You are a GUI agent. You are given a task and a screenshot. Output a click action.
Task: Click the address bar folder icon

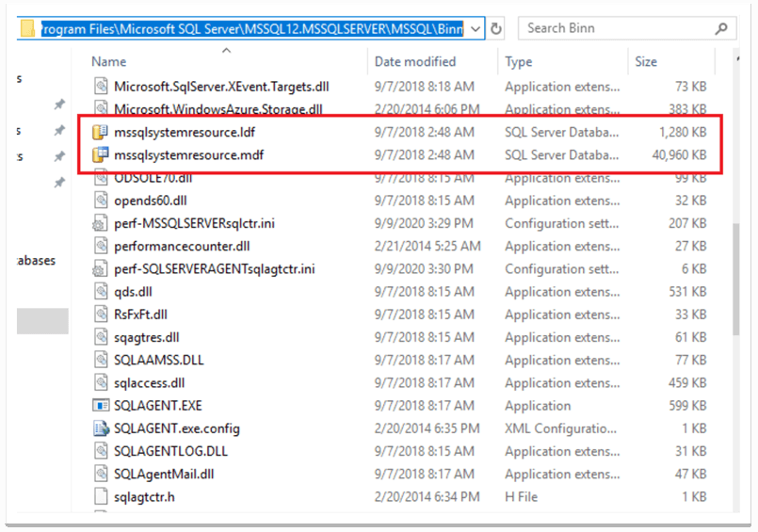27,28
